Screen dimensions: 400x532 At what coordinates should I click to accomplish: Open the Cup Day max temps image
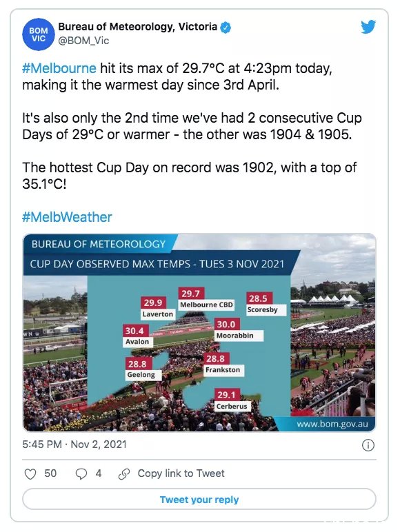[199, 332]
